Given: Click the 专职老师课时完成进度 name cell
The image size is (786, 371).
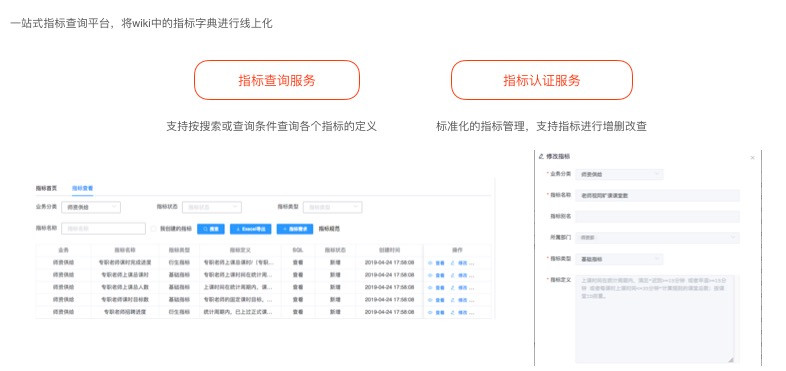Looking at the screenshot, I should click(x=125, y=262).
